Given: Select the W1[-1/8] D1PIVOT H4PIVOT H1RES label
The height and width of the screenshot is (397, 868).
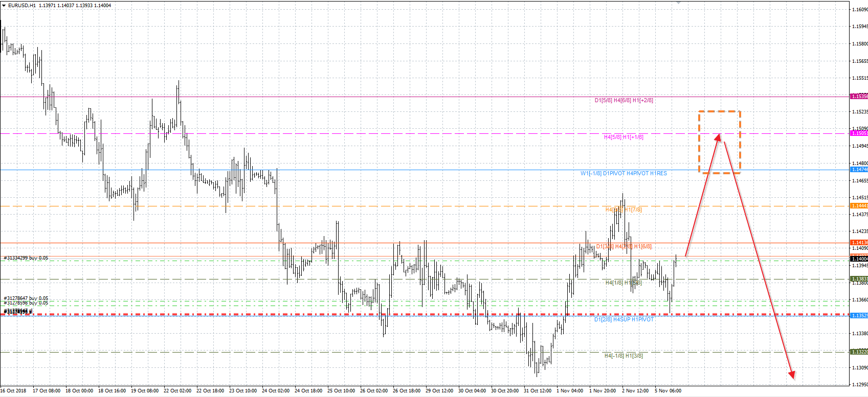Looking at the screenshot, I should [624, 174].
